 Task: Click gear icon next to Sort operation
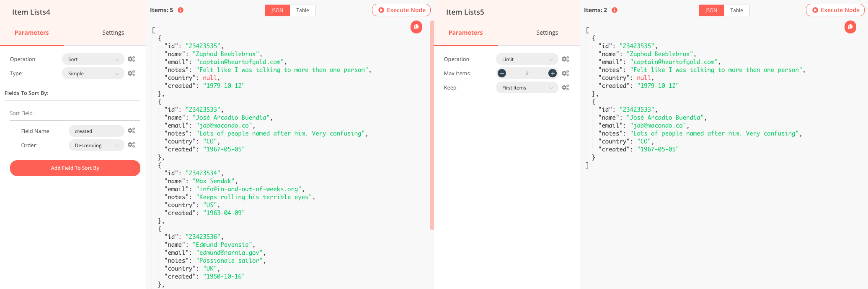click(131, 59)
